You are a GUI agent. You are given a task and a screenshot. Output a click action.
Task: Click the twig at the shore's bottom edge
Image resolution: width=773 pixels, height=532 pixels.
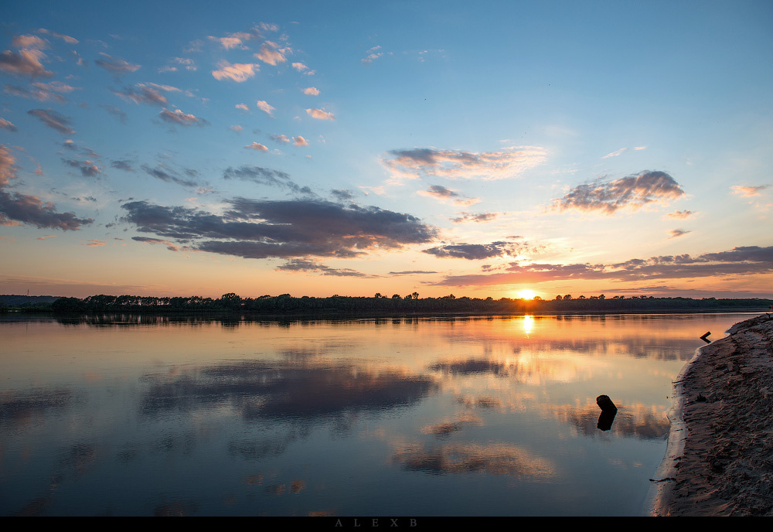click(662, 480)
